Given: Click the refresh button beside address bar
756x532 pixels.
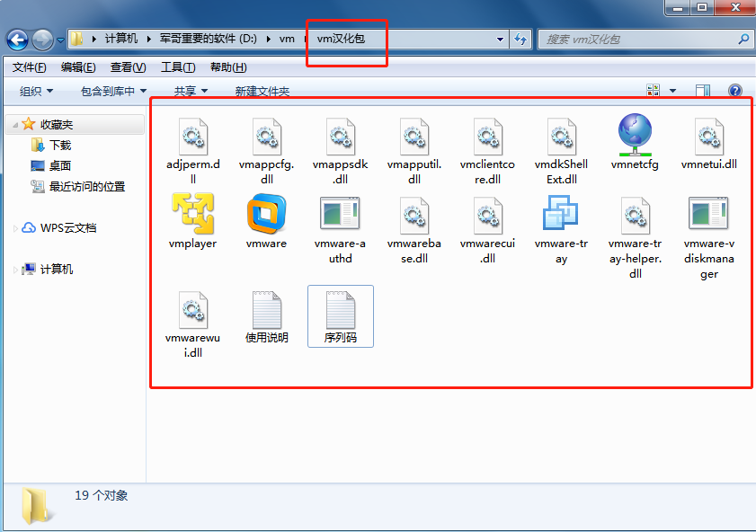Looking at the screenshot, I should tap(520, 39).
